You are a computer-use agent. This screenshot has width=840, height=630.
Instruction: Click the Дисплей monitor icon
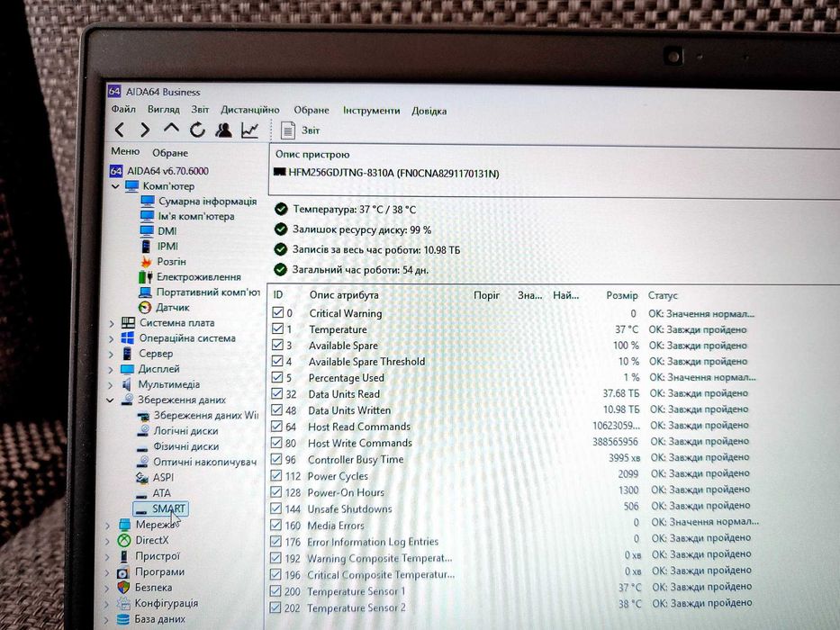(127, 369)
